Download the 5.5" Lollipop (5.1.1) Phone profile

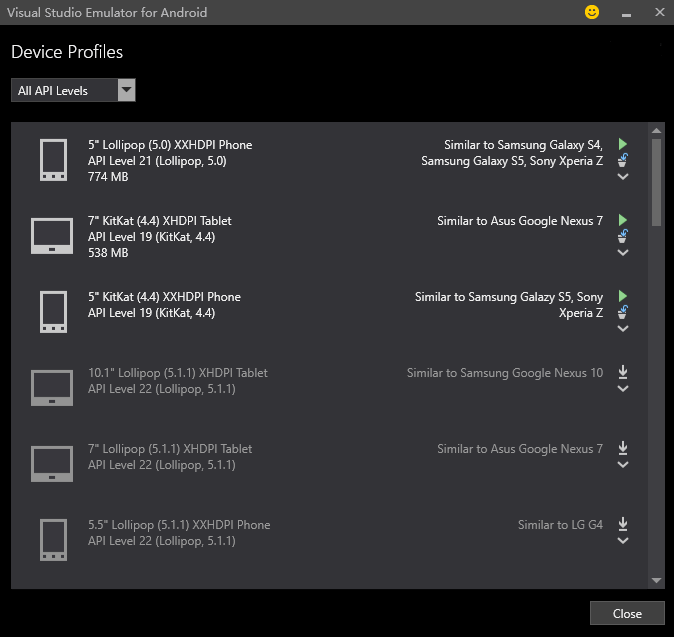[x=623, y=524]
